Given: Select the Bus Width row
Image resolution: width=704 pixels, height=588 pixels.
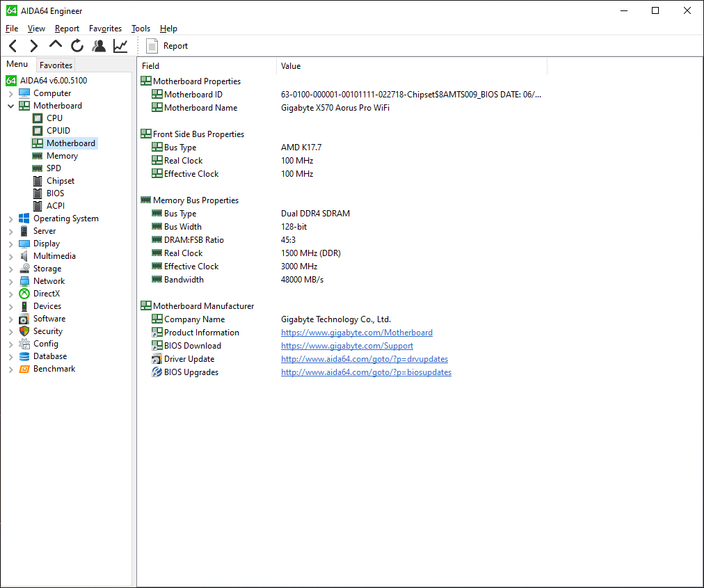Looking at the screenshot, I should click(342, 227).
